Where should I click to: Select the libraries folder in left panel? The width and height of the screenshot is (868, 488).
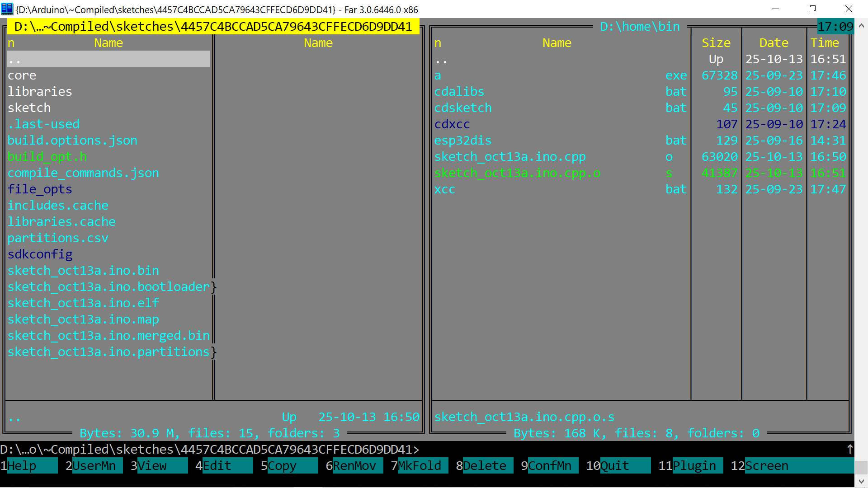[40, 92]
